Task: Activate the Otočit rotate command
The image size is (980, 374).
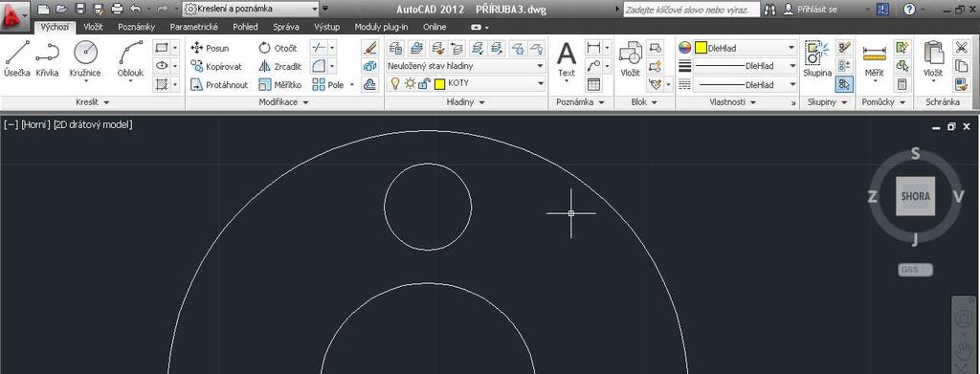Action: [278, 48]
